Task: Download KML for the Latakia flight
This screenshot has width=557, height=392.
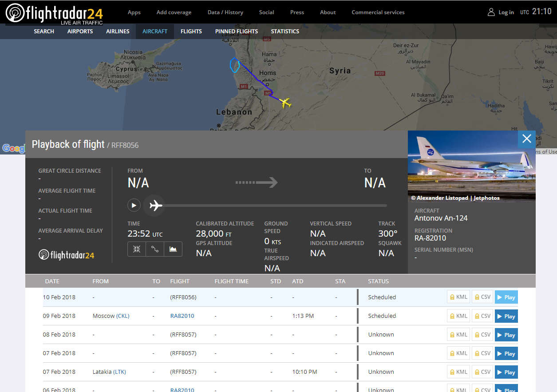Action: coord(458,372)
